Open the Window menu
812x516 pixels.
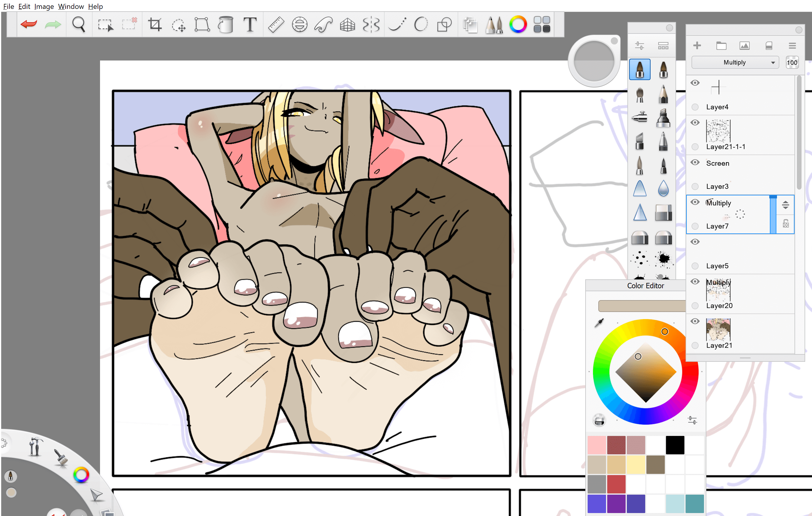coord(71,6)
